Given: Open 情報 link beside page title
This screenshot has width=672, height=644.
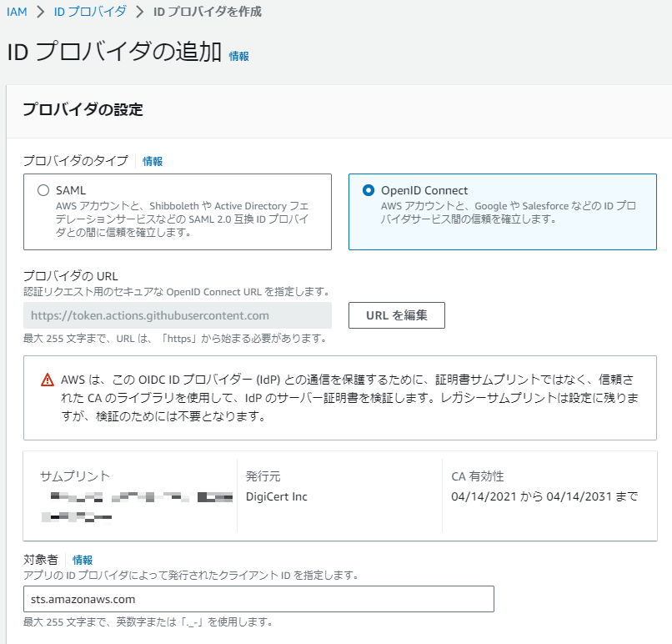Looking at the screenshot, I should pyautogui.click(x=238, y=56).
